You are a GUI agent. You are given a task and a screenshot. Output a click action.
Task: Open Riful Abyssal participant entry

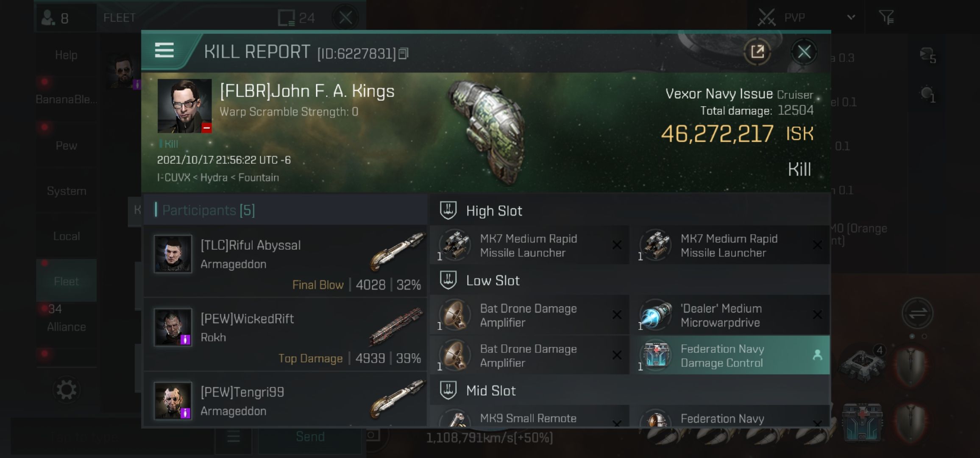(285, 261)
